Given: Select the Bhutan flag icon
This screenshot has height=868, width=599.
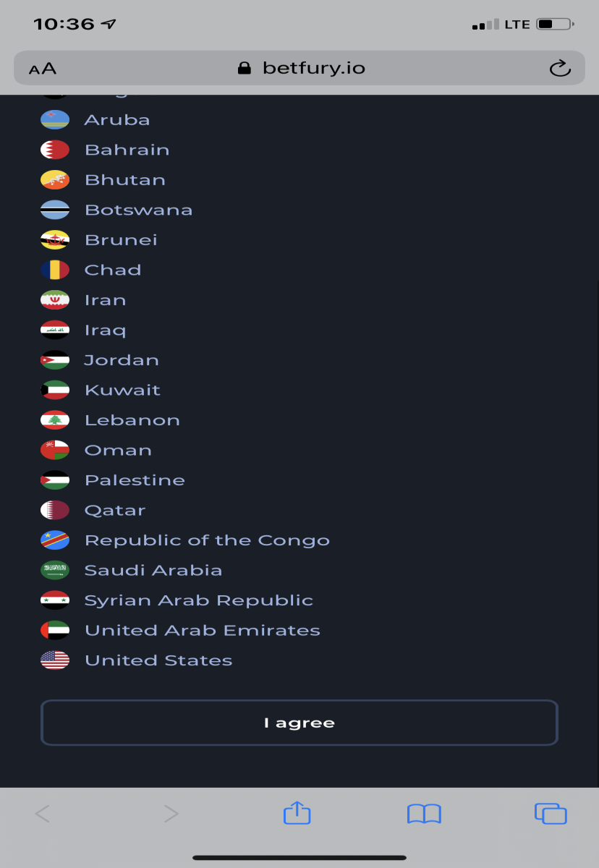Looking at the screenshot, I should [55, 180].
